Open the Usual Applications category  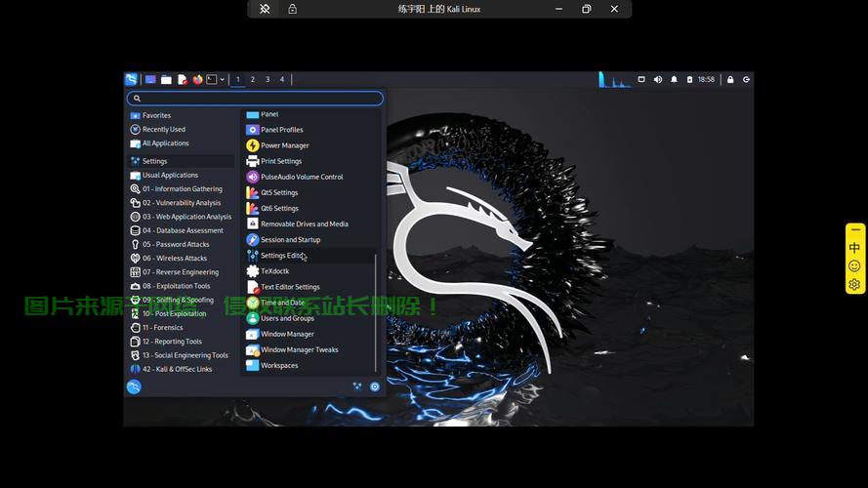pos(182,175)
